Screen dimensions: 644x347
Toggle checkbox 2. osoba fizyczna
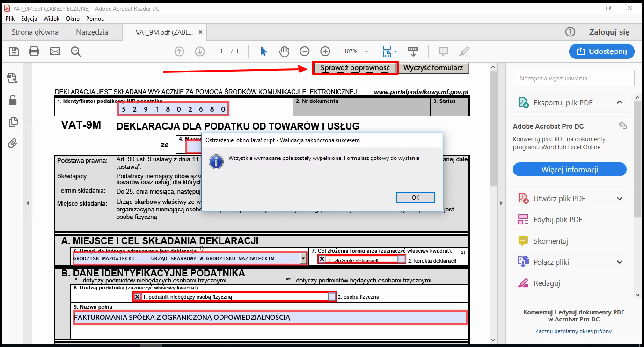point(332,296)
